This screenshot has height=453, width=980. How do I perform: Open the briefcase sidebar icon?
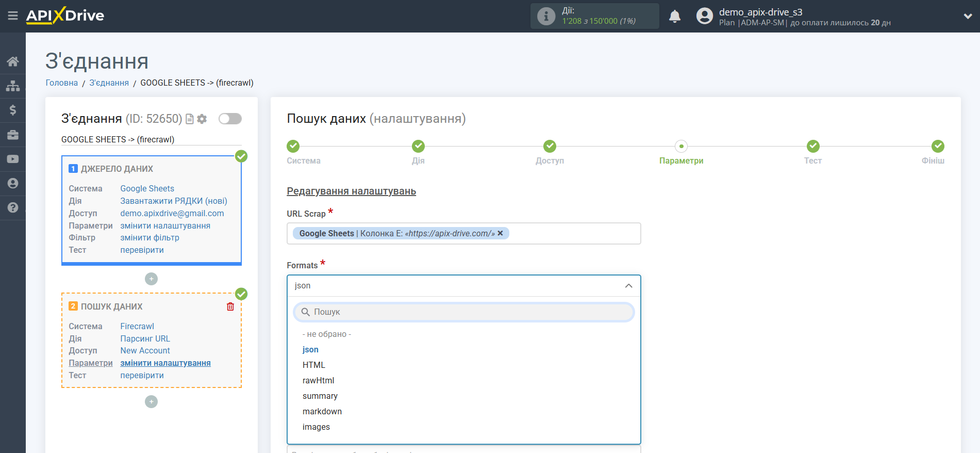click(13, 135)
